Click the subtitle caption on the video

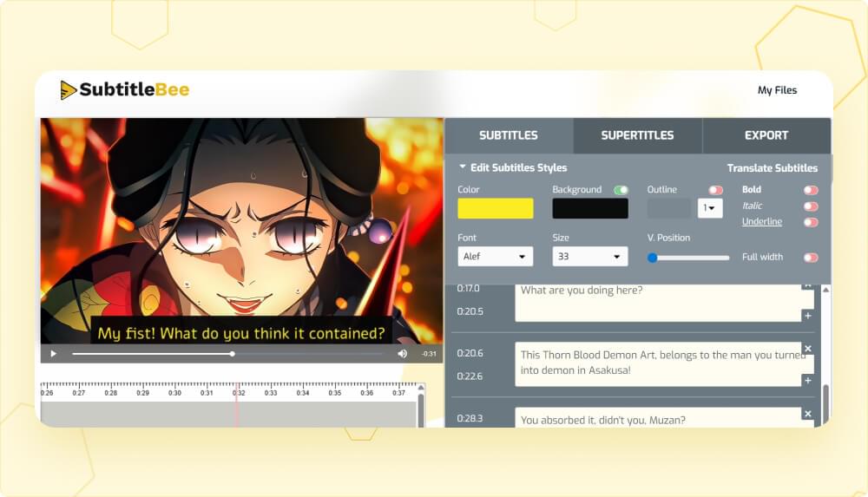coord(240,333)
